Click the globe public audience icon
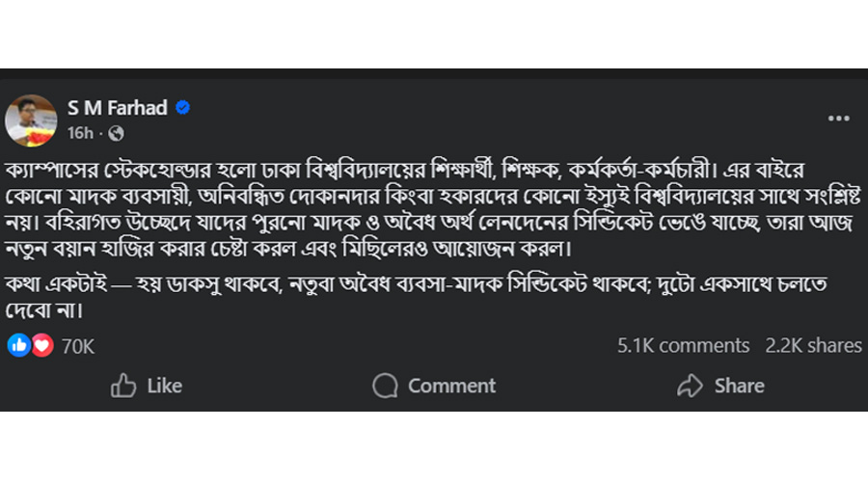Image resolution: width=868 pixels, height=482 pixels. click(x=117, y=132)
